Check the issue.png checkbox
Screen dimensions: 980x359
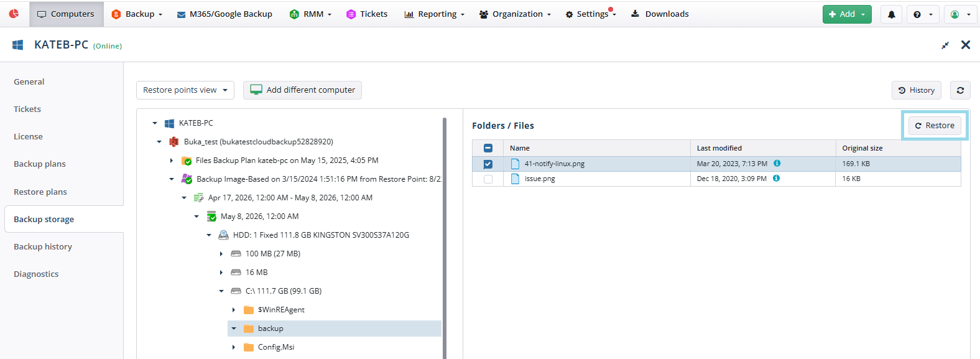pos(488,179)
